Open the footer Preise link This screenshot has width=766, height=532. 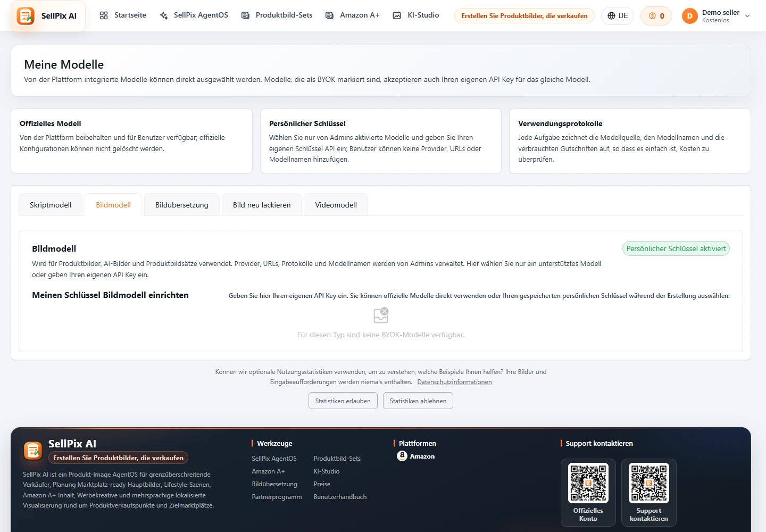coord(322,484)
